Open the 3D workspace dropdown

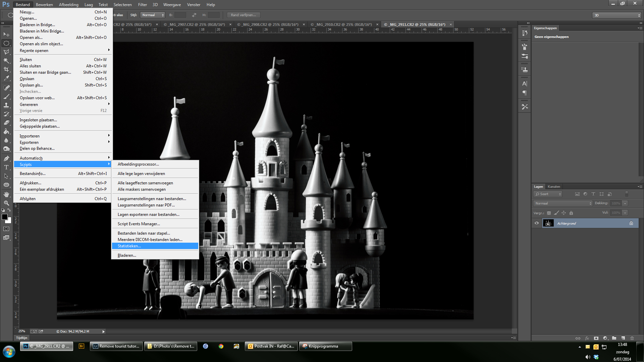[616, 15]
